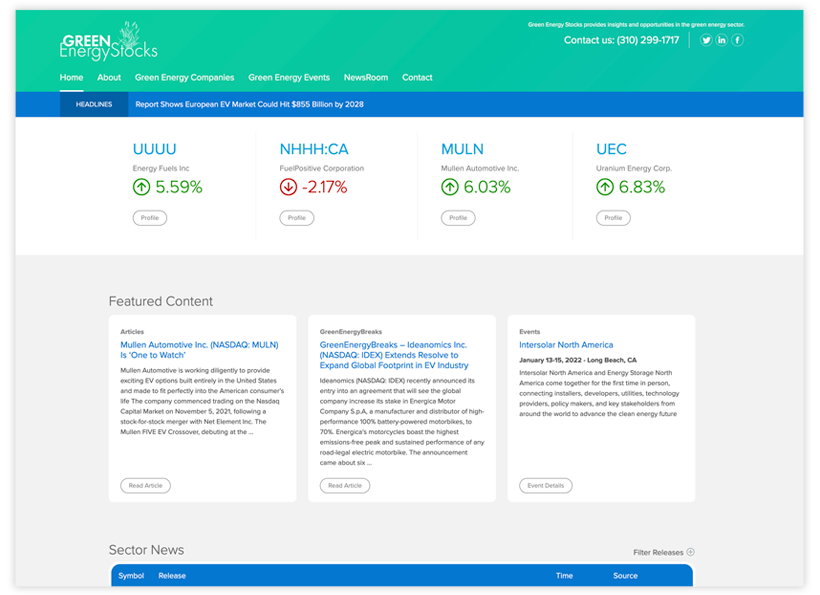Click the GreenEnergyBreaks category label
The image size is (820, 595).
pyautogui.click(x=351, y=331)
